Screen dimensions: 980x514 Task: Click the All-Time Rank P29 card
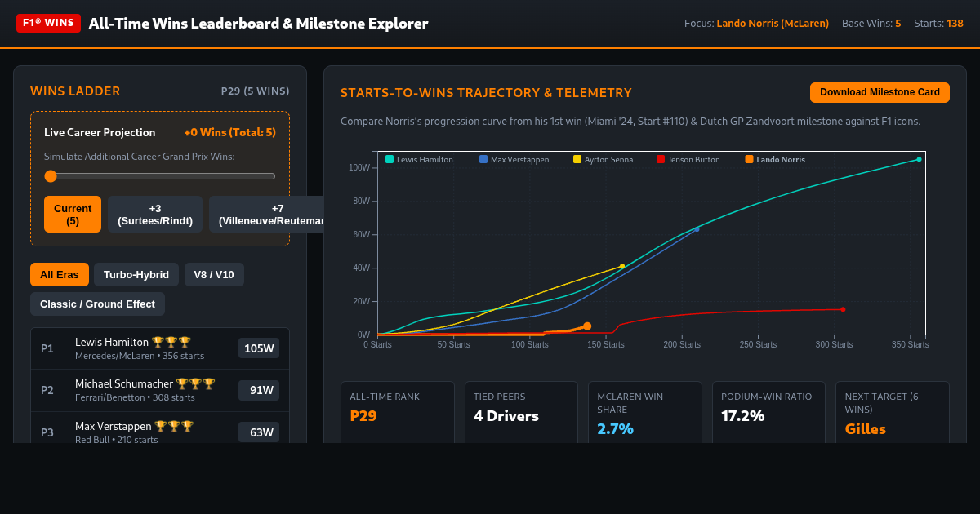[397, 412]
